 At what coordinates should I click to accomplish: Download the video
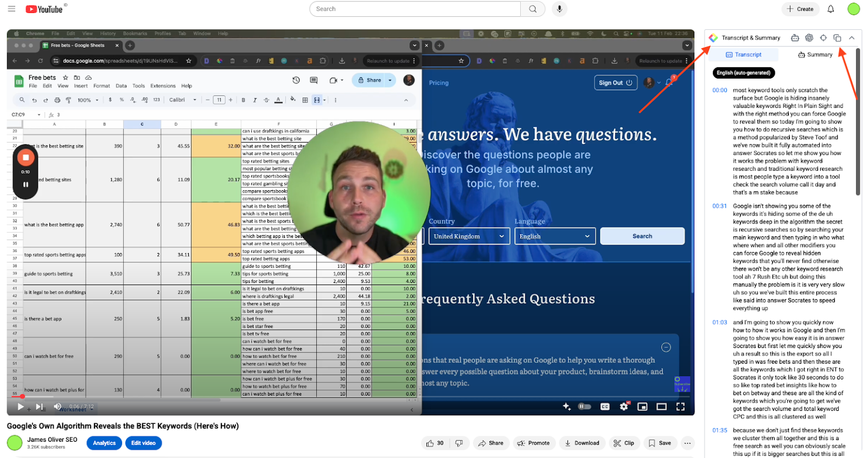click(x=582, y=443)
